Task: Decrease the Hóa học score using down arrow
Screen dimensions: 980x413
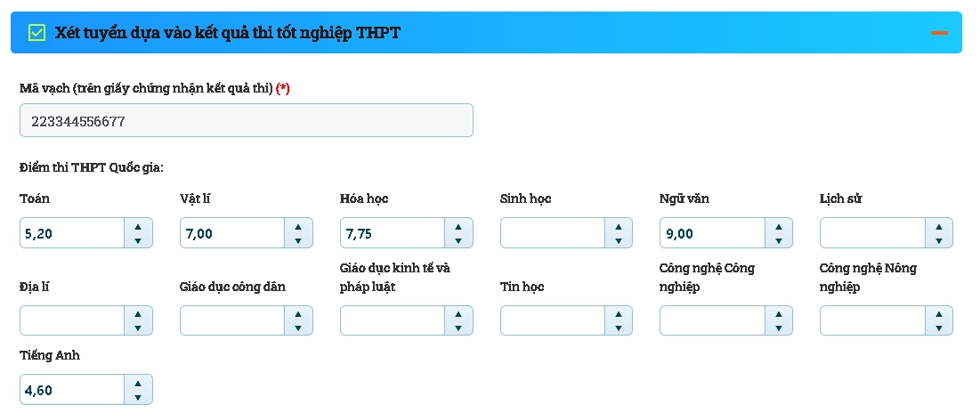Action: 458,240
